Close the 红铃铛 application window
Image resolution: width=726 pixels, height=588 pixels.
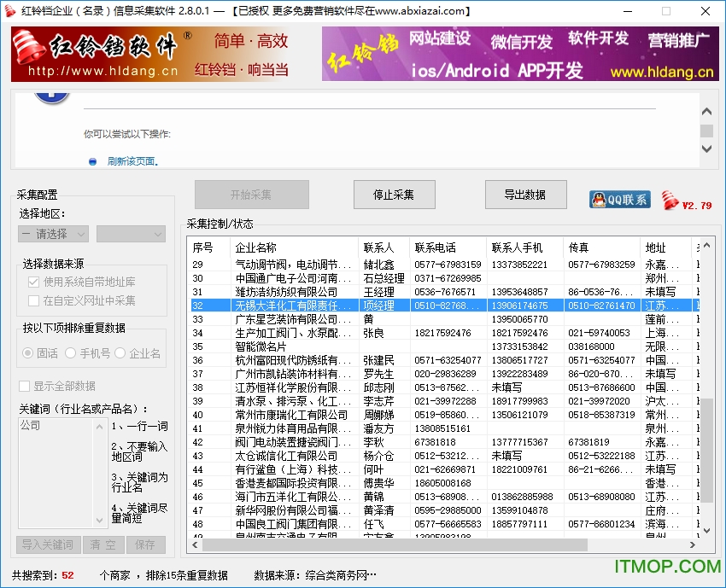(706, 10)
